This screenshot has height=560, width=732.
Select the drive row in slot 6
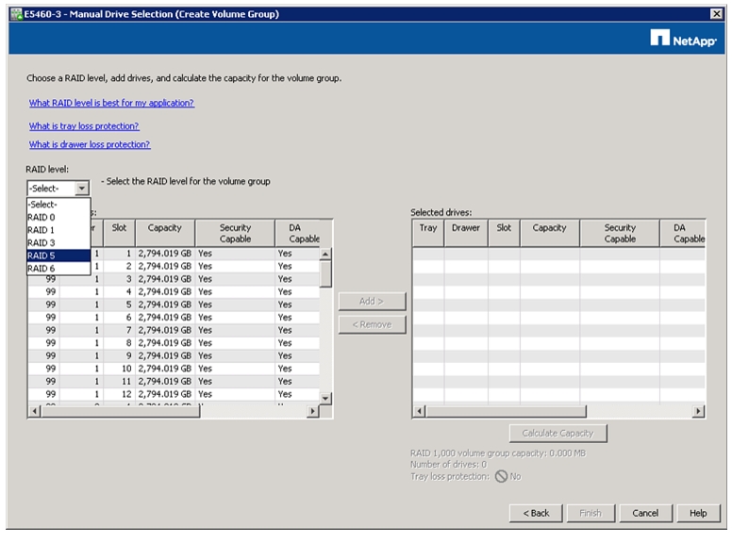pyautogui.click(x=174, y=318)
